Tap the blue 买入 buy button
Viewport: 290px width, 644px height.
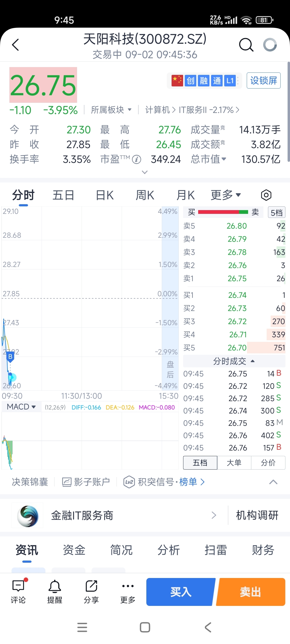[180, 592]
